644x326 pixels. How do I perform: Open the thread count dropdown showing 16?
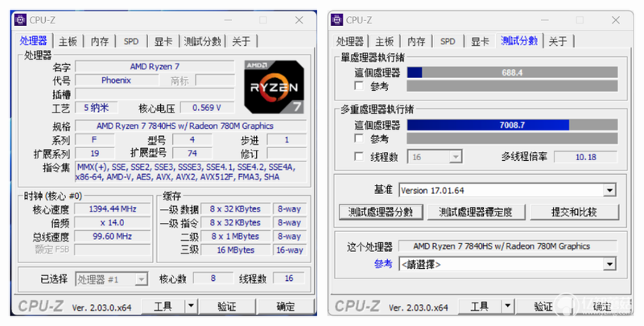455,157
